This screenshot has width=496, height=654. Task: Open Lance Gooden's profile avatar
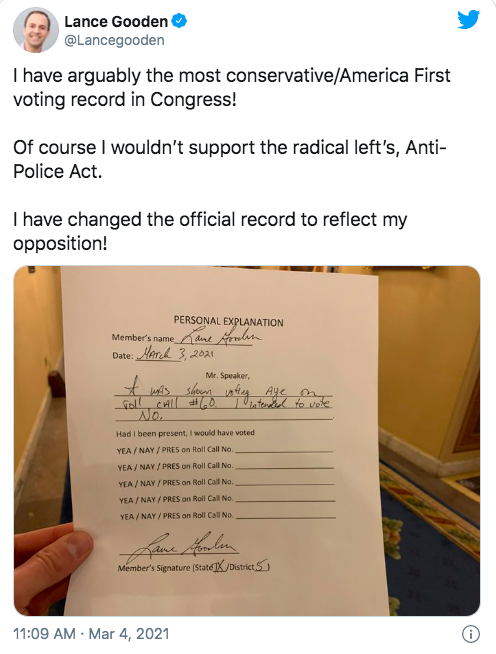click(x=36, y=30)
